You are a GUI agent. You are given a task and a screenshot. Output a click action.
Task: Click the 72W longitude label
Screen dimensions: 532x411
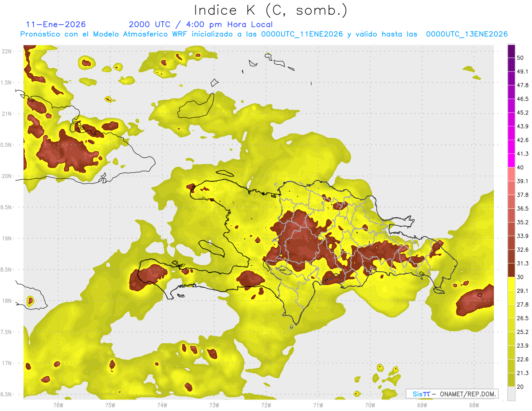[266, 405]
